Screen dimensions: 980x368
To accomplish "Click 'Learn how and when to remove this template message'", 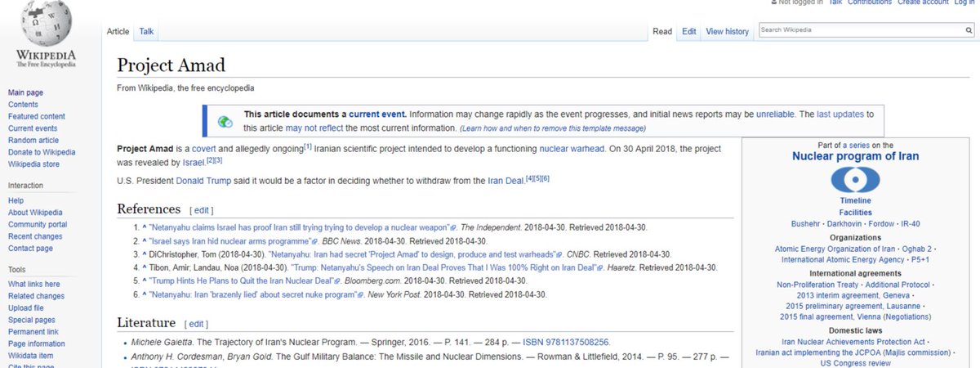I will (555, 128).
